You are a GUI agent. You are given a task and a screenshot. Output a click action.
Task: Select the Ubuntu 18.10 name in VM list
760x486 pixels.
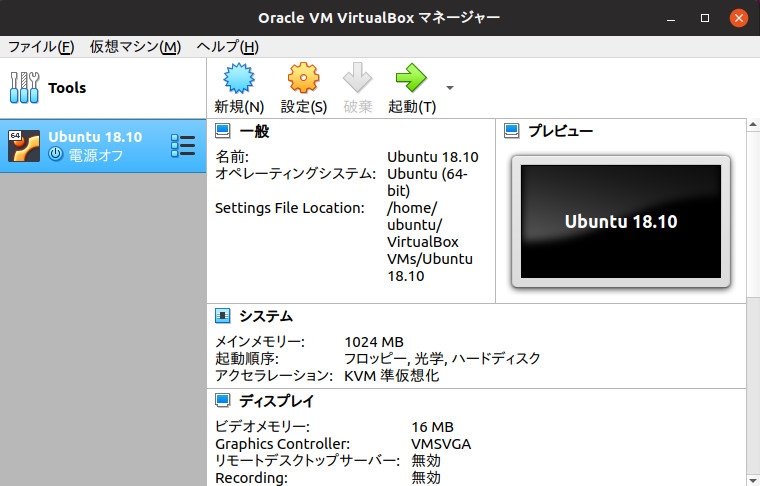(95, 137)
